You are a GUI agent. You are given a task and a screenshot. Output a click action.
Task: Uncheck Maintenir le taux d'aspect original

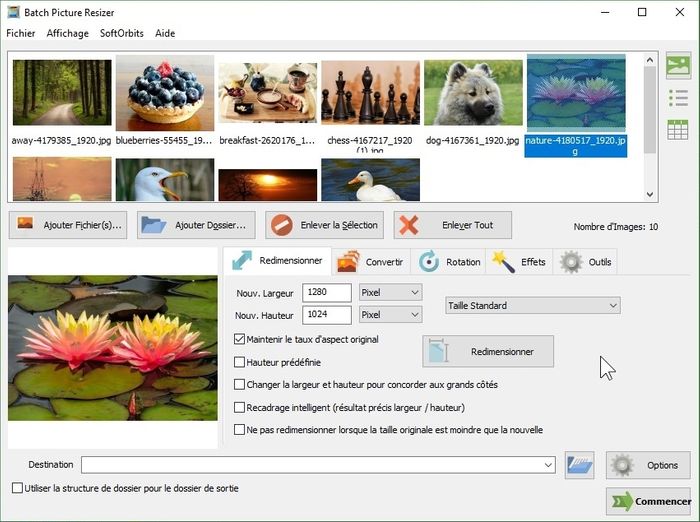(239, 340)
